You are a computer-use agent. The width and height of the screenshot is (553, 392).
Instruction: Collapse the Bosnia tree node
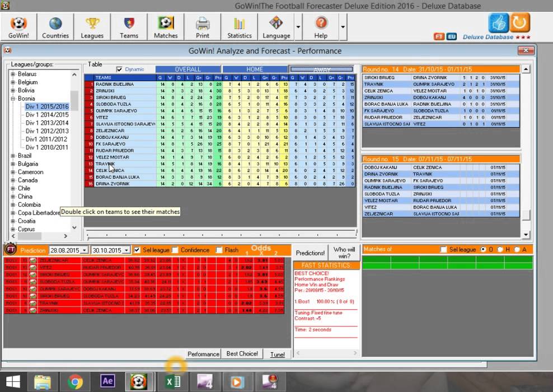pyautogui.click(x=13, y=99)
